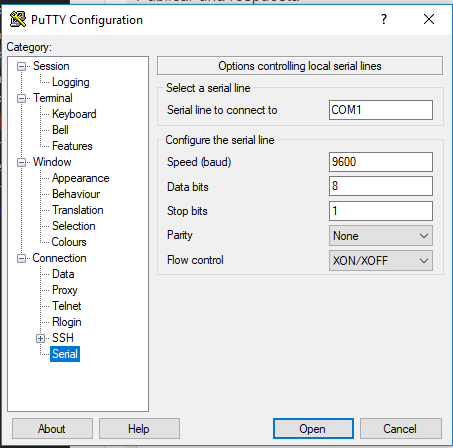Select the Session category
The image size is (453, 448).
pyautogui.click(x=51, y=66)
